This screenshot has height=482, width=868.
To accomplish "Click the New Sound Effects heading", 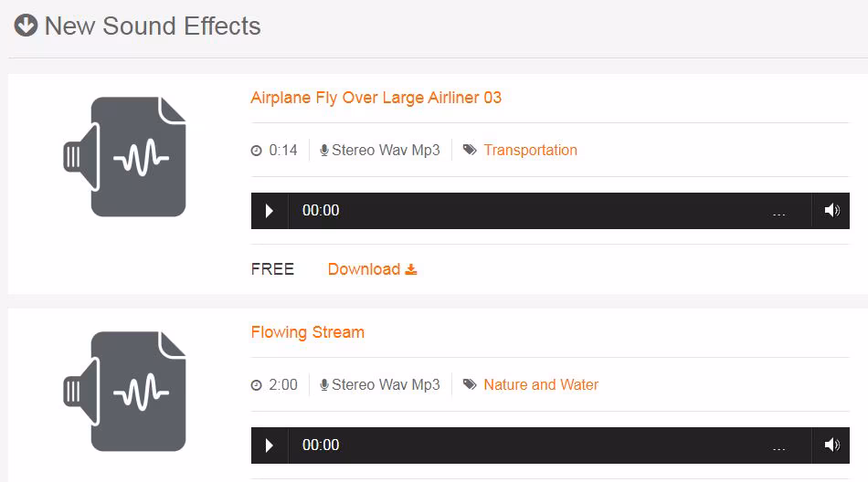I will pyautogui.click(x=153, y=26).
